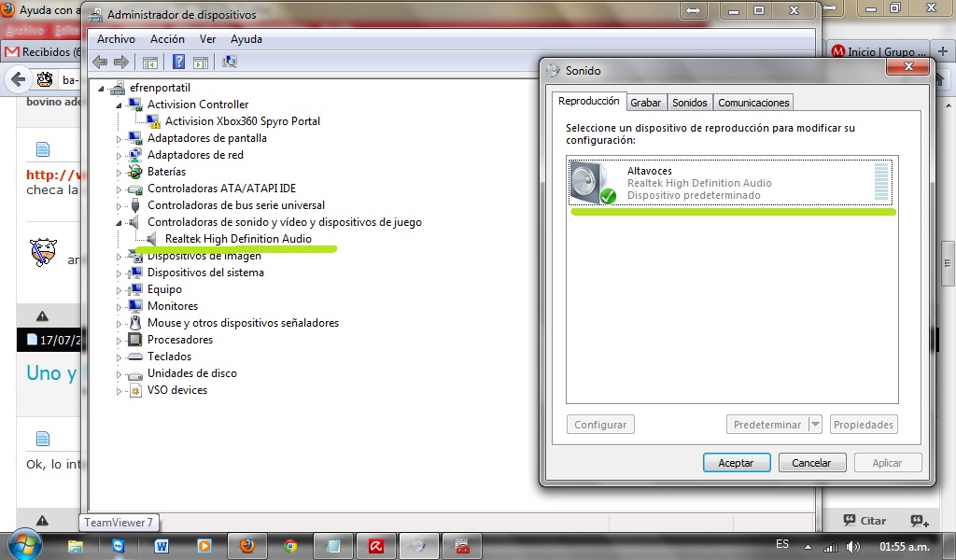Open TeamViewer from the taskbar
The width and height of the screenshot is (956, 560).
click(118, 547)
